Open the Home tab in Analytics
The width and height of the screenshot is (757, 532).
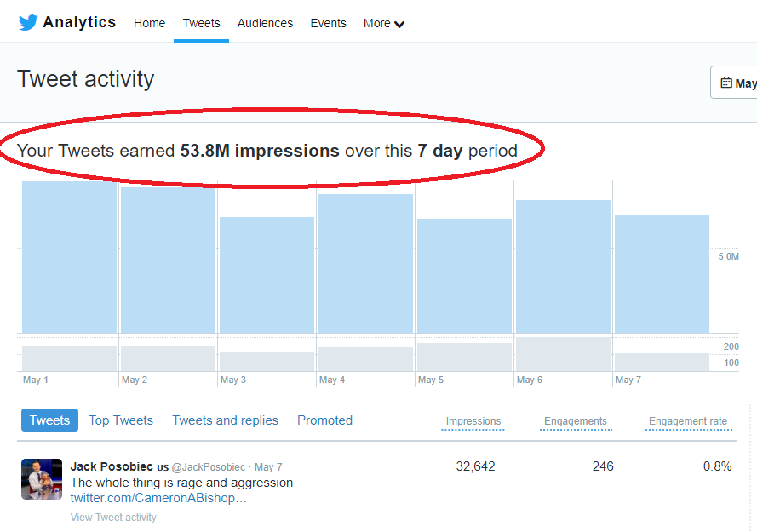click(149, 23)
